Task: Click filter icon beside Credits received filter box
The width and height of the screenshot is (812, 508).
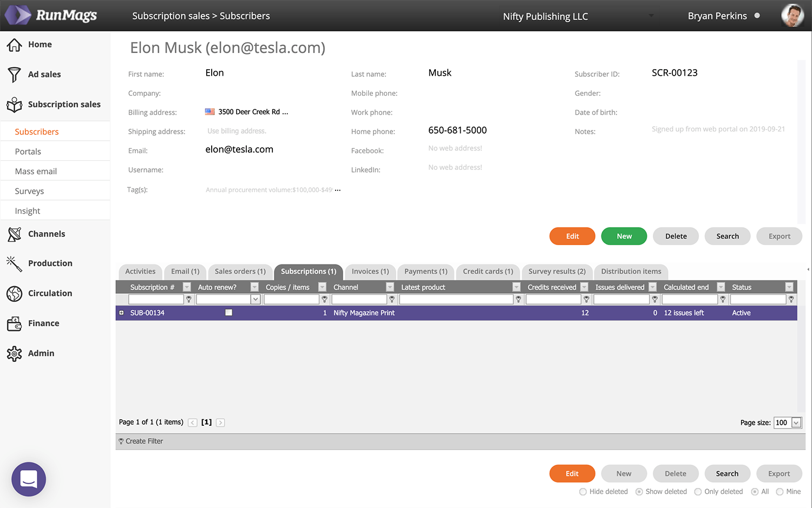Action: click(587, 299)
